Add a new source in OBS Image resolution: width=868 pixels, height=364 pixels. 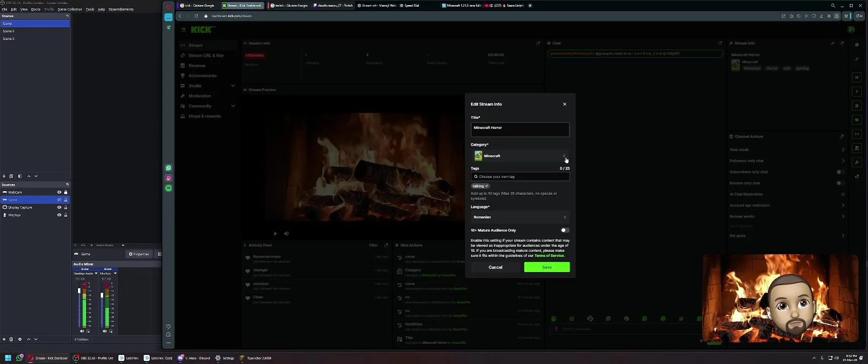coord(4,339)
